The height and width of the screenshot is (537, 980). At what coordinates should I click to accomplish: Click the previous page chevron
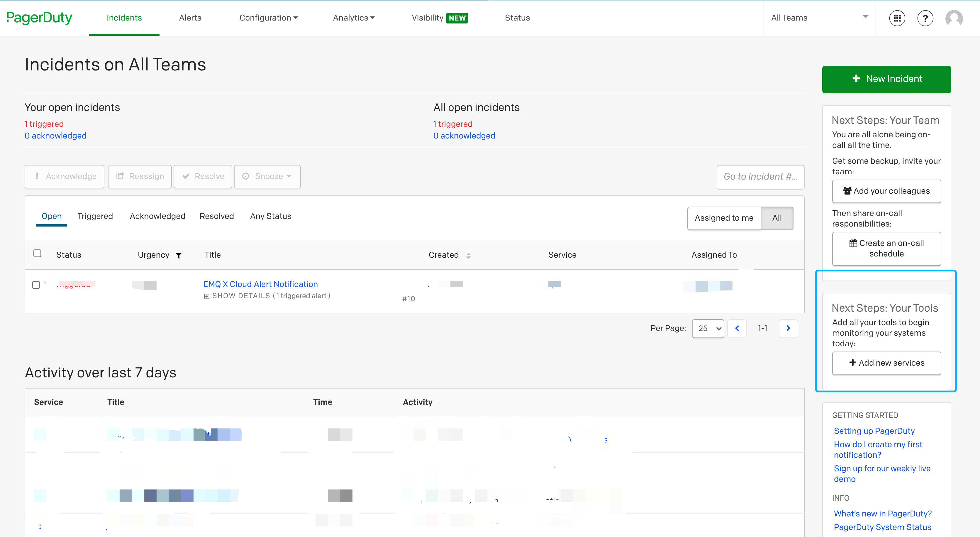click(737, 328)
